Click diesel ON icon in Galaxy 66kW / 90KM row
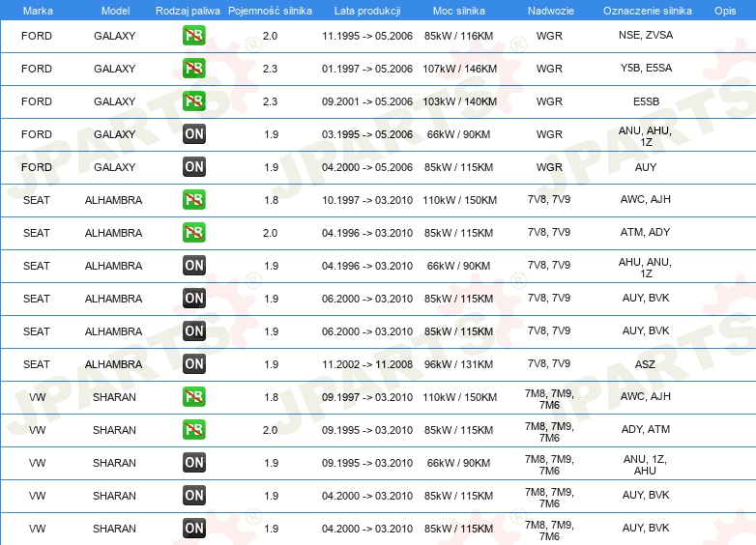The height and width of the screenshot is (545, 756). click(x=193, y=134)
